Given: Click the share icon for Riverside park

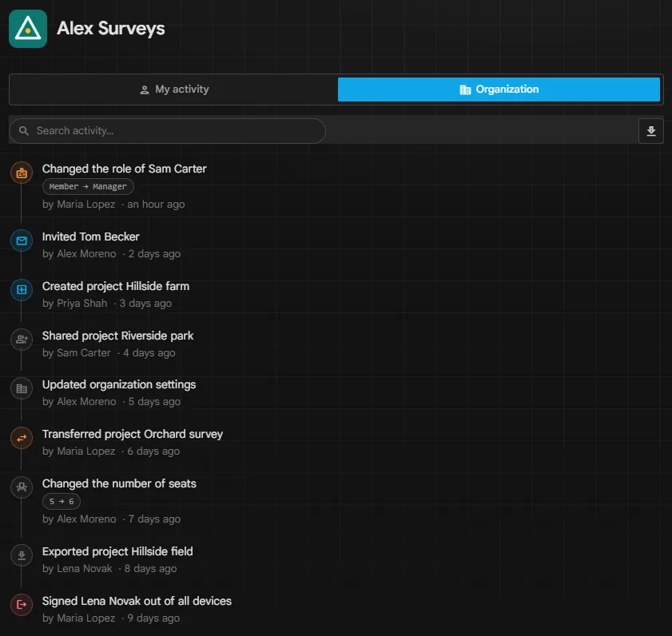Looking at the screenshot, I should [22, 340].
